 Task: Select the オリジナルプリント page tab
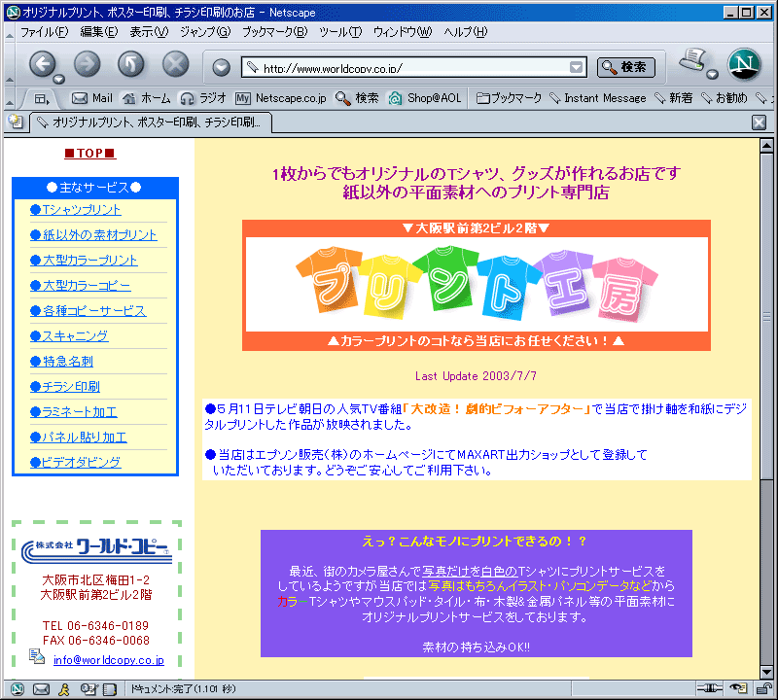[151, 122]
